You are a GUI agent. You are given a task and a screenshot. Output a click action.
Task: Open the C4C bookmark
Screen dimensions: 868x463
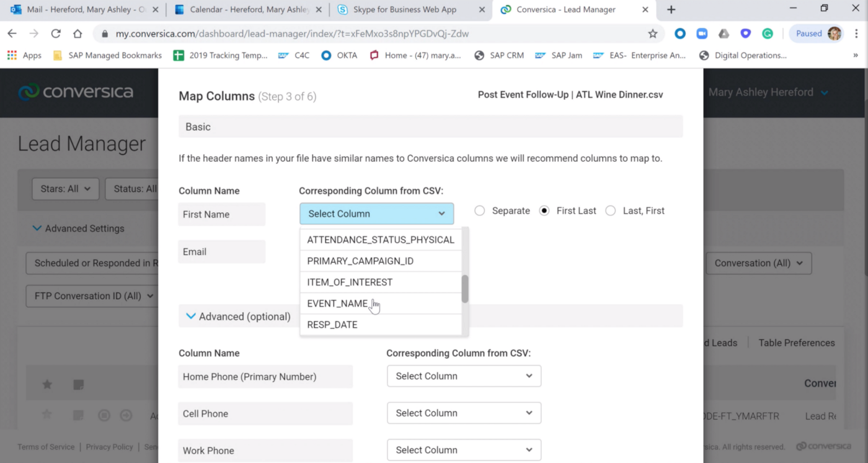pos(294,55)
